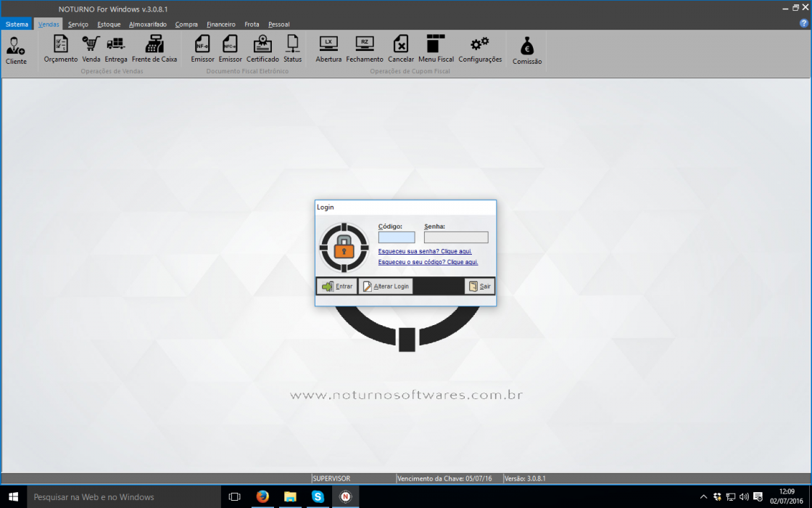This screenshot has width=812, height=508.
Task: Click the Fechamento RZ icon
Action: (x=365, y=49)
